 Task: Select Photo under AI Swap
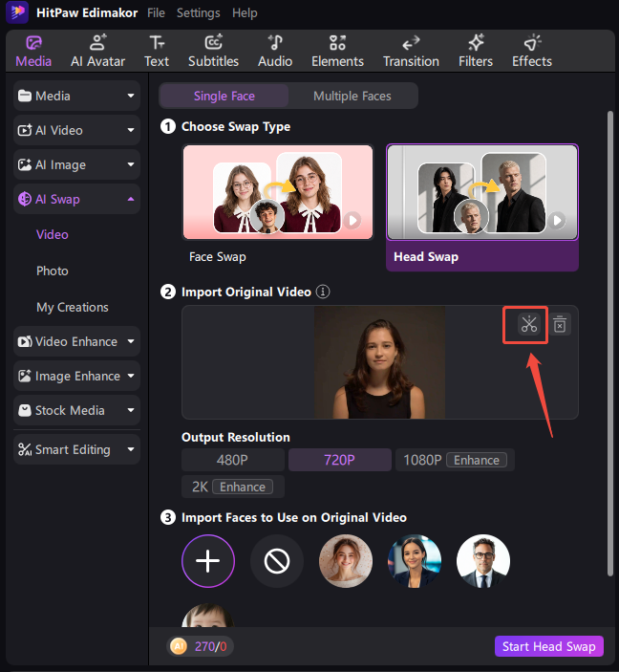(53, 271)
